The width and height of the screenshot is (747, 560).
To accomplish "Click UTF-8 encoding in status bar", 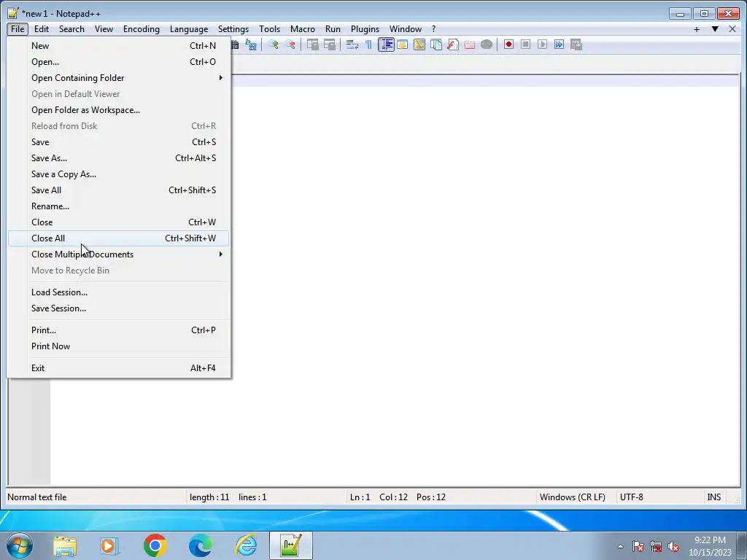I will pyautogui.click(x=631, y=497).
